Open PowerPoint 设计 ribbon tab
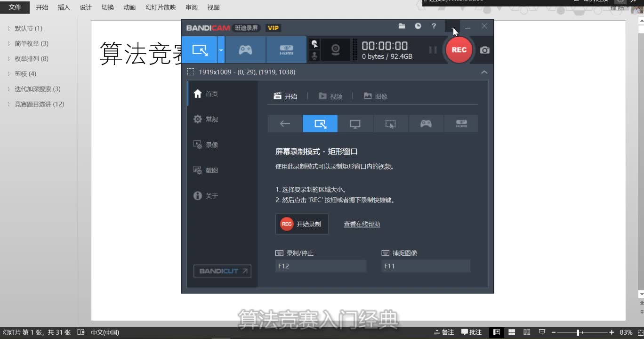Viewport: 644px width, 339px height. [x=86, y=8]
